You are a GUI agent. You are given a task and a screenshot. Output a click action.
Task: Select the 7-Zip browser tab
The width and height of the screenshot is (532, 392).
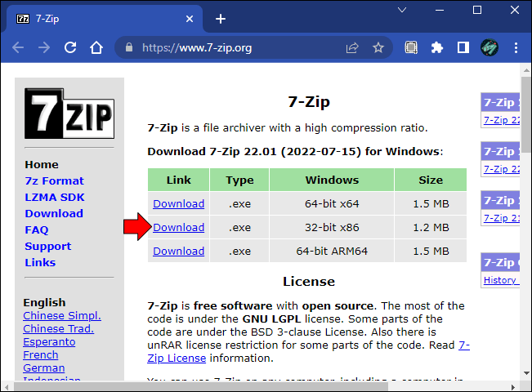coord(105,19)
